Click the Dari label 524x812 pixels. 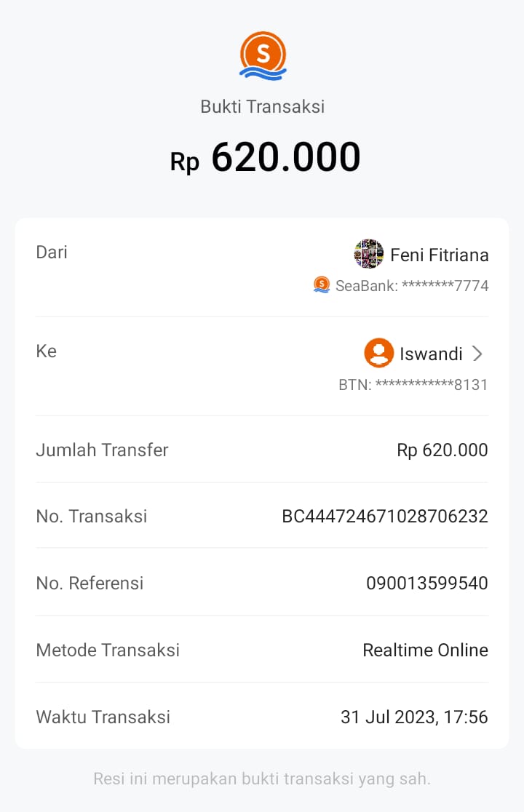click(x=52, y=252)
